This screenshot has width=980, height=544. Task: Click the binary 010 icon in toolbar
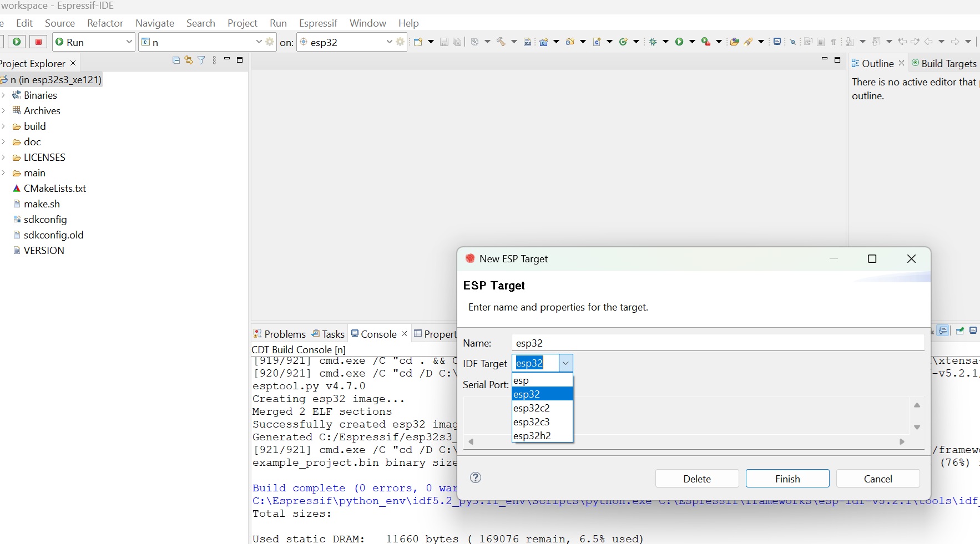coord(527,42)
